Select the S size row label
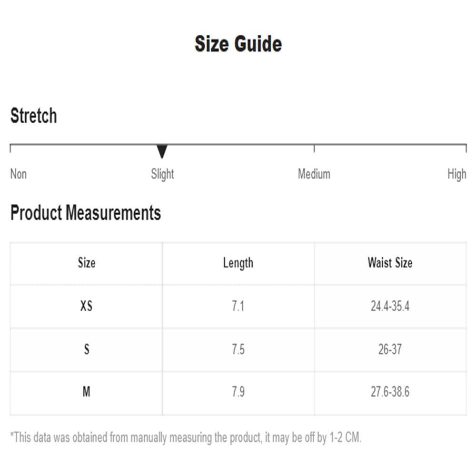476x476 pixels. 87,349
